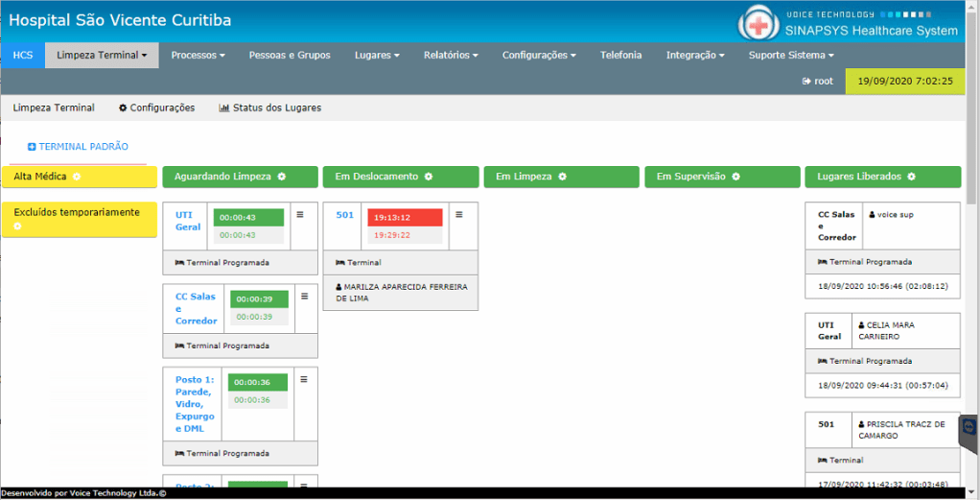Open the Telefonia menu item

click(x=620, y=56)
